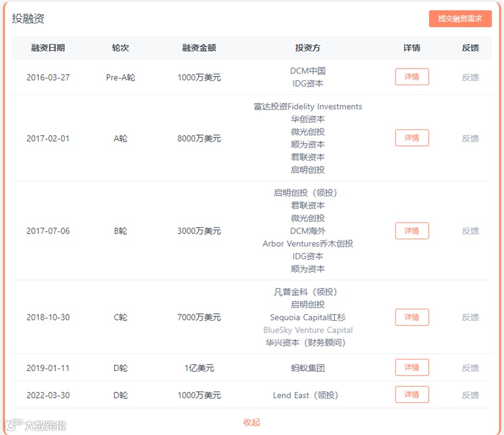This screenshot has width=504, height=435.
Task: Select the C轮 round cell
Action: (x=121, y=317)
